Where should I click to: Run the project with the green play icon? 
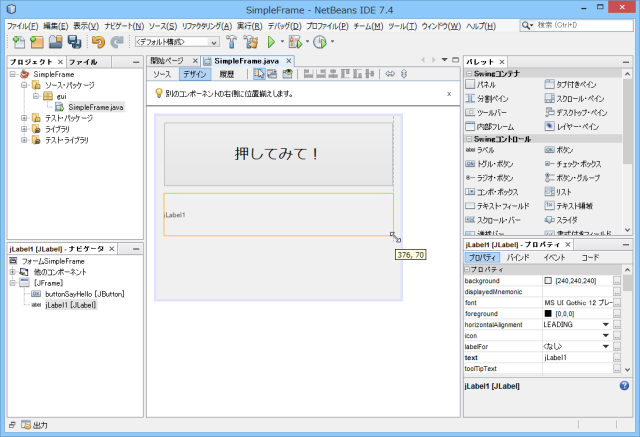[x=271, y=42]
